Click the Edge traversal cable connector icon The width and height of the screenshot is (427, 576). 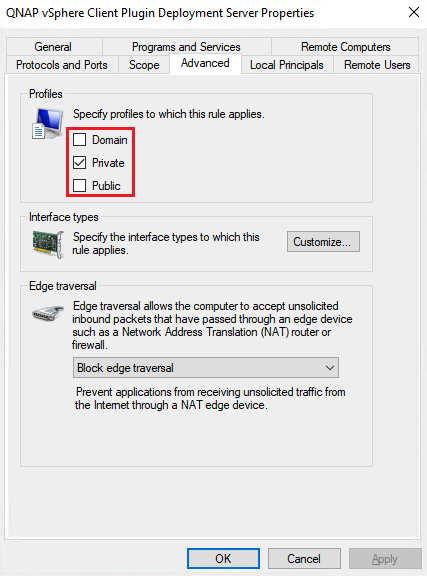(48, 313)
